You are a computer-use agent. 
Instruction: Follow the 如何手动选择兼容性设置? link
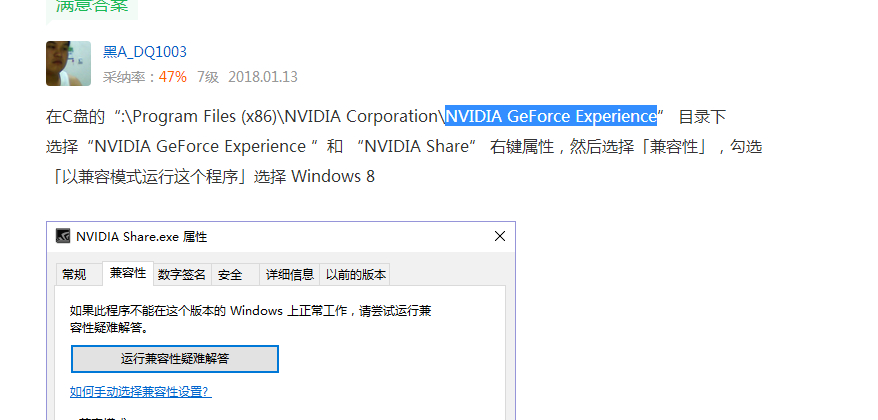pos(141,392)
